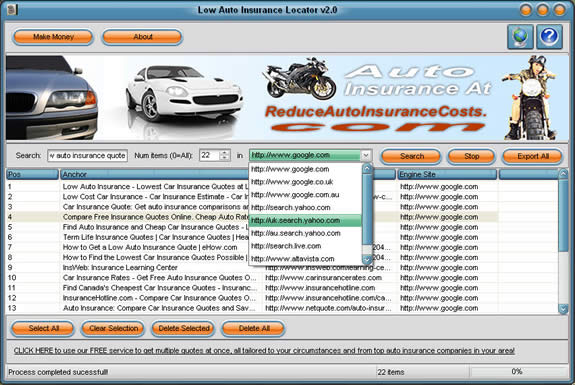Choose http://uk.search.yahoo.com option
The width and height of the screenshot is (575, 385).
tap(305, 220)
